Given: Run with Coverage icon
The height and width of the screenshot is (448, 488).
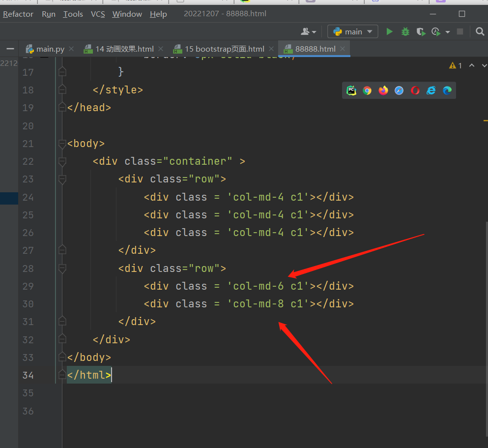Looking at the screenshot, I should [421, 32].
